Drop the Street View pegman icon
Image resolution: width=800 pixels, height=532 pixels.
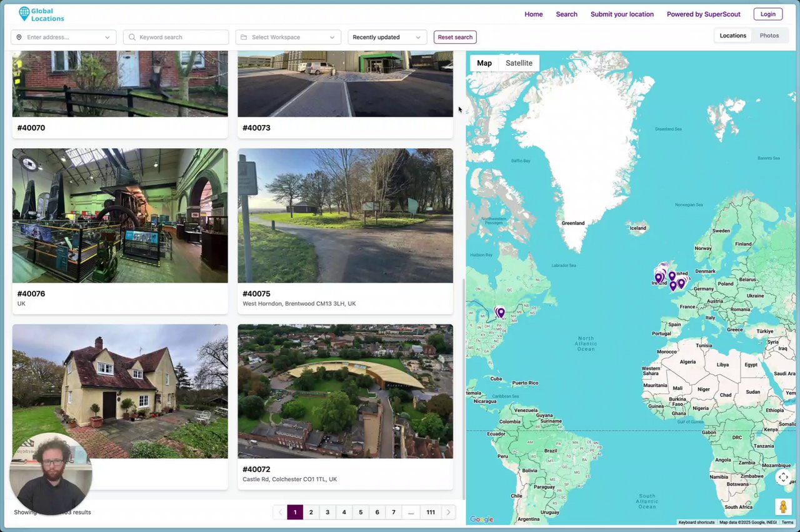(x=783, y=506)
